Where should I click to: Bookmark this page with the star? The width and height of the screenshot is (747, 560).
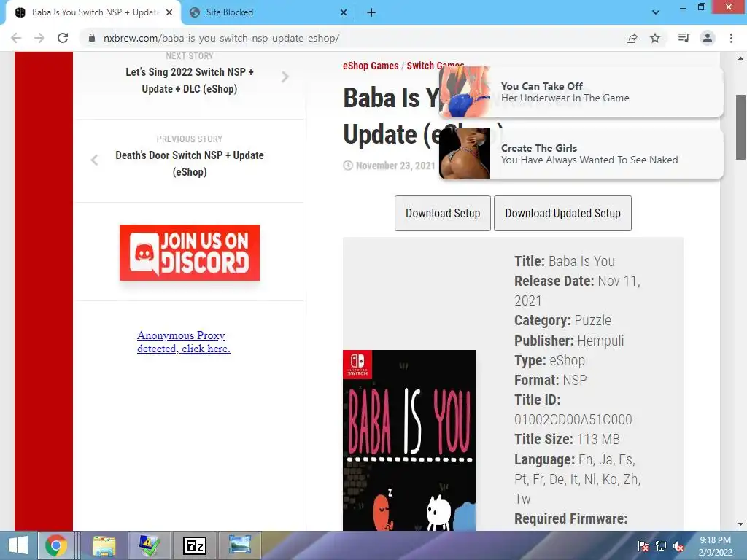pos(655,38)
